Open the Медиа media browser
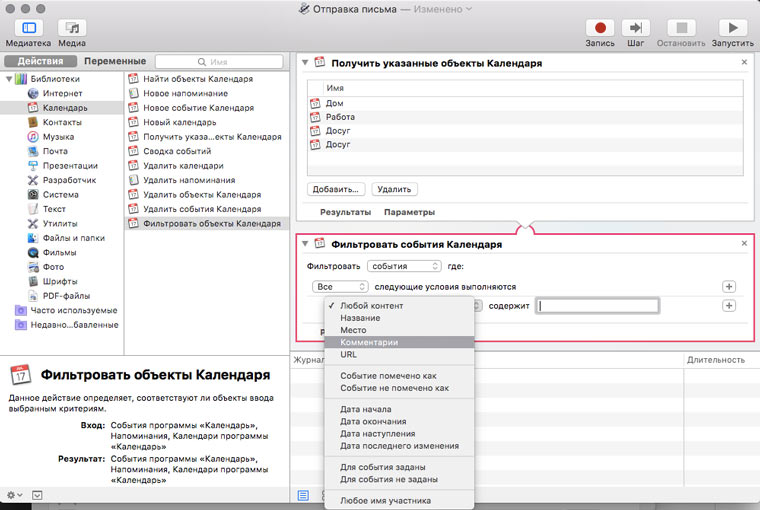The height and width of the screenshot is (510, 760). point(71,29)
